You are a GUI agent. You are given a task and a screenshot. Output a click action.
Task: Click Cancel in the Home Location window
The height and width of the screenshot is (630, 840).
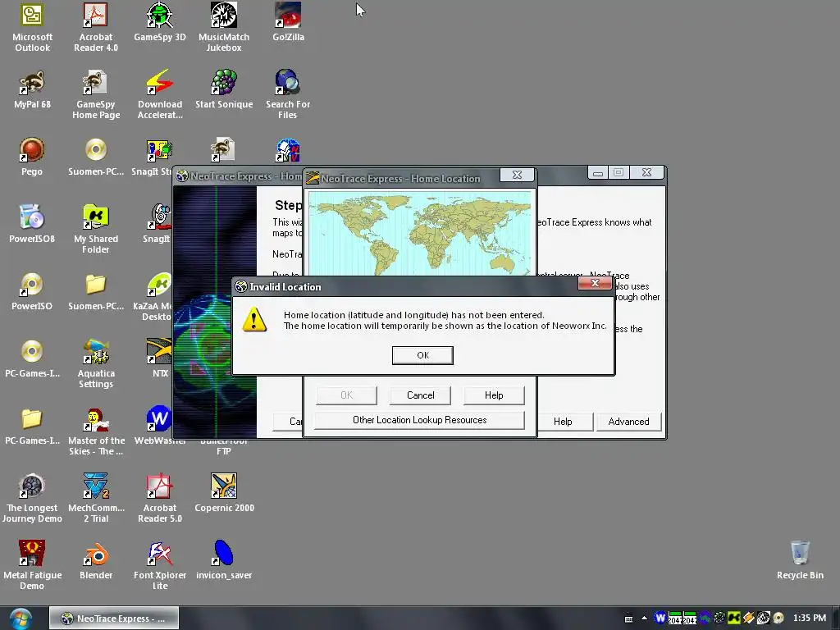pos(420,395)
